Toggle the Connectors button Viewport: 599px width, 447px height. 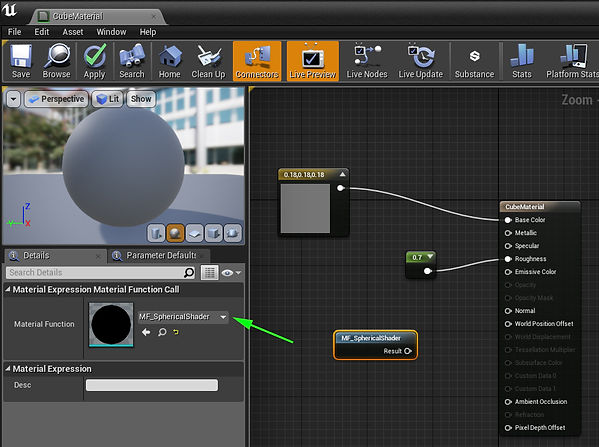pyautogui.click(x=257, y=61)
